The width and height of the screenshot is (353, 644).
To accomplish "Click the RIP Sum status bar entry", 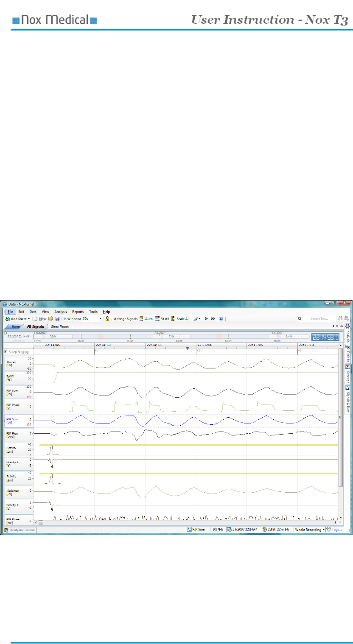I will (x=198, y=530).
